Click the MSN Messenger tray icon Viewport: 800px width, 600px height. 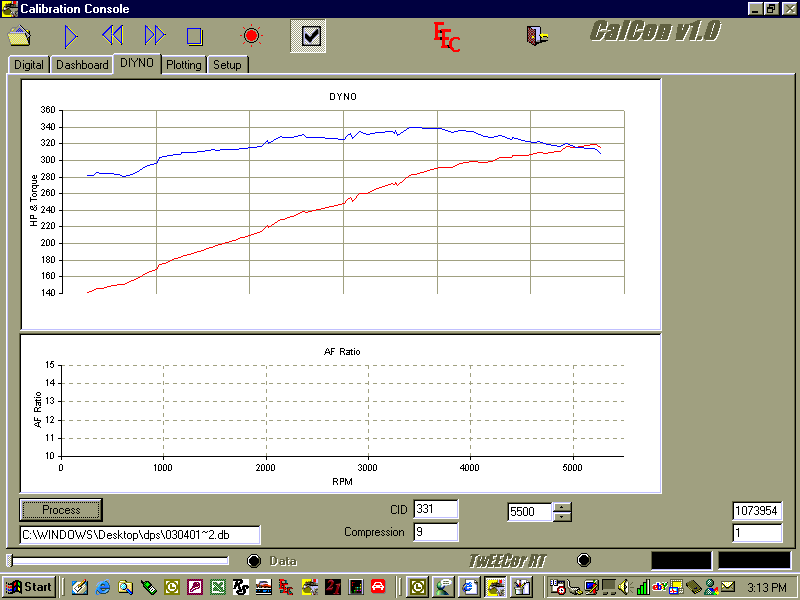[711, 587]
